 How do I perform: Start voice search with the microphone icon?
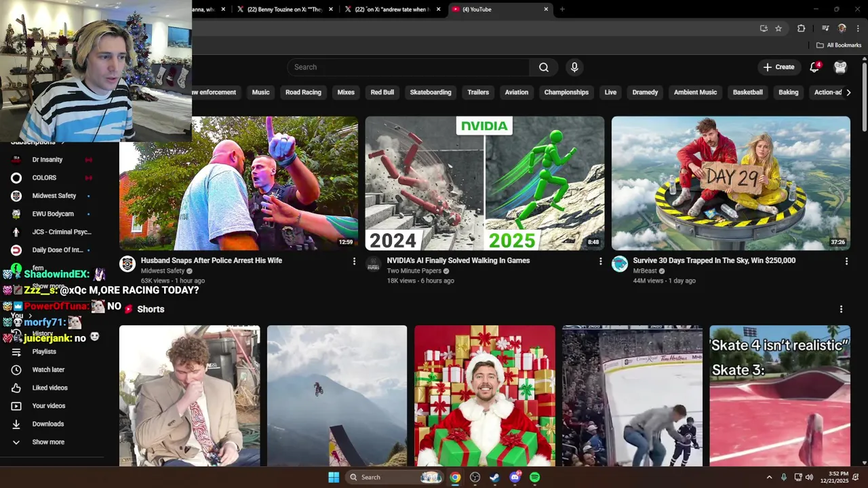click(x=574, y=67)
